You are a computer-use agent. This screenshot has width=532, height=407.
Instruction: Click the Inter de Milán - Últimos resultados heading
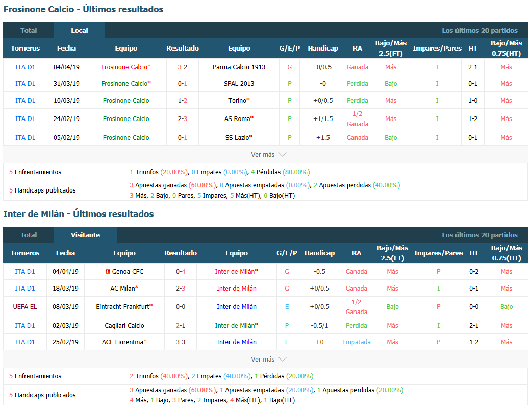click(79, 214)
